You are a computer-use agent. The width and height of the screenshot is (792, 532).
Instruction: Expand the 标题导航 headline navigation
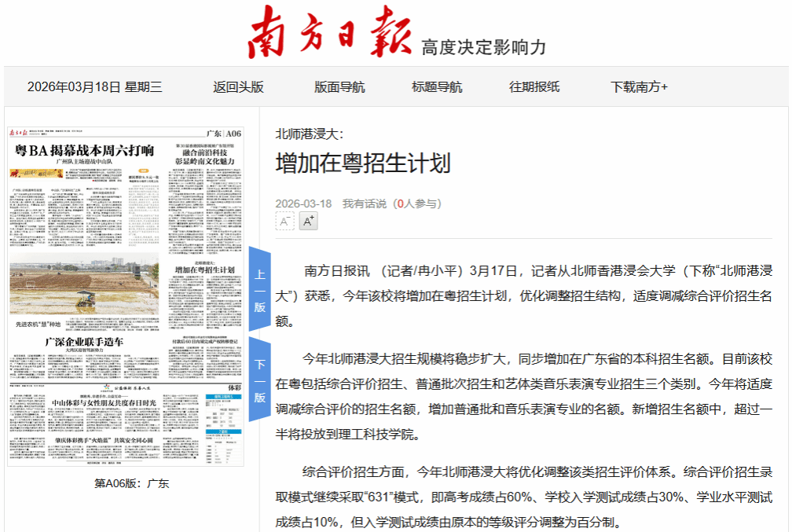pos(437,87)
